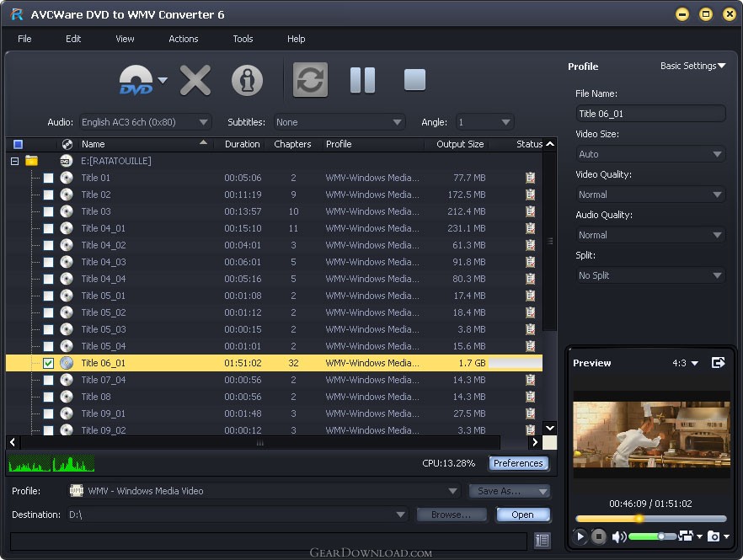This screenshot has height=560, width=743.
Task: Open the Audio Quality dropdown
Action: point(650,235)
